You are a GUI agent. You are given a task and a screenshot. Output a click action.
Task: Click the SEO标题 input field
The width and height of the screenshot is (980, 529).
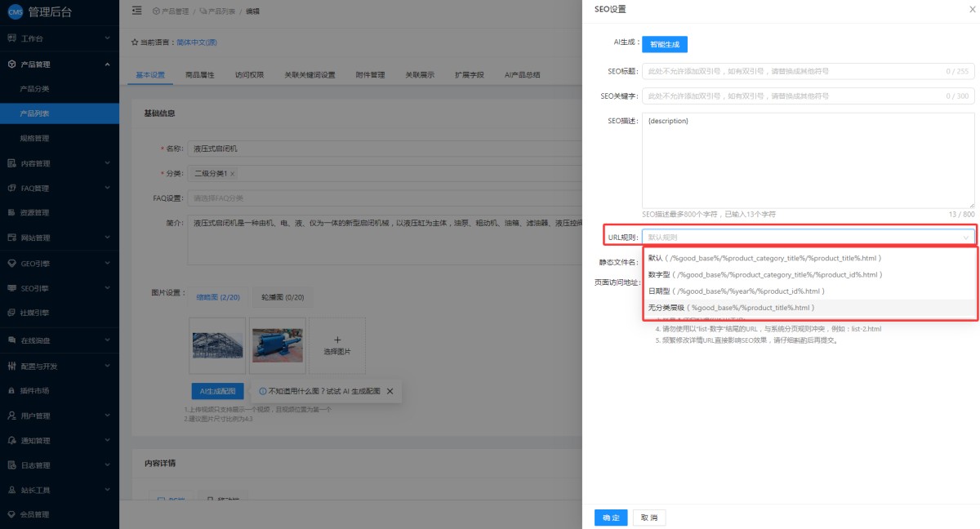click(x=808, y=71)
